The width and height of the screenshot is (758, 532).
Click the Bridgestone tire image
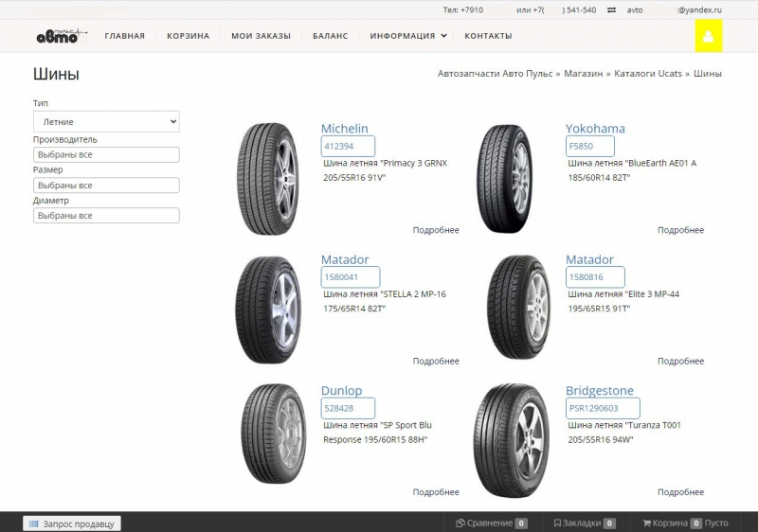coord(512,440)
